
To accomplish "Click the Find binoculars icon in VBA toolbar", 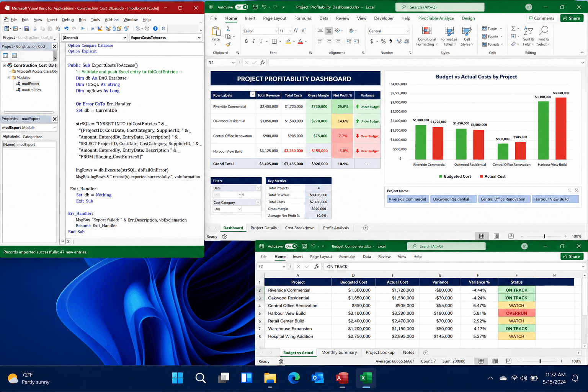I will [58, 29].
